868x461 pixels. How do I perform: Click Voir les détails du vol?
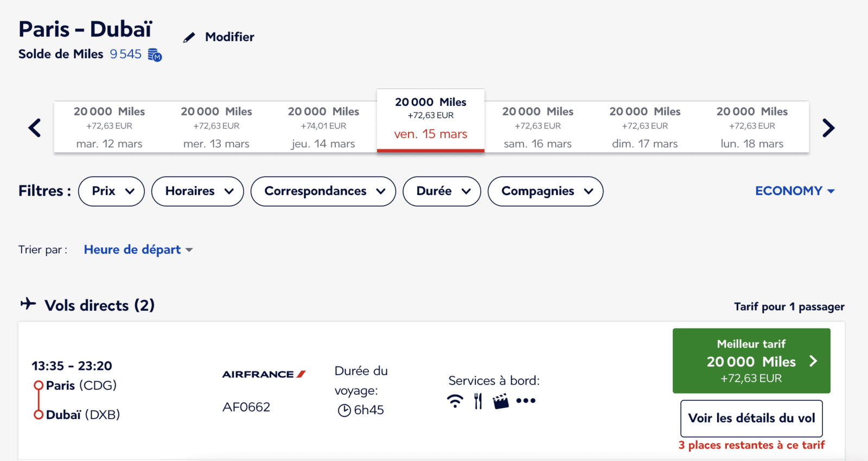click(751, 418)
